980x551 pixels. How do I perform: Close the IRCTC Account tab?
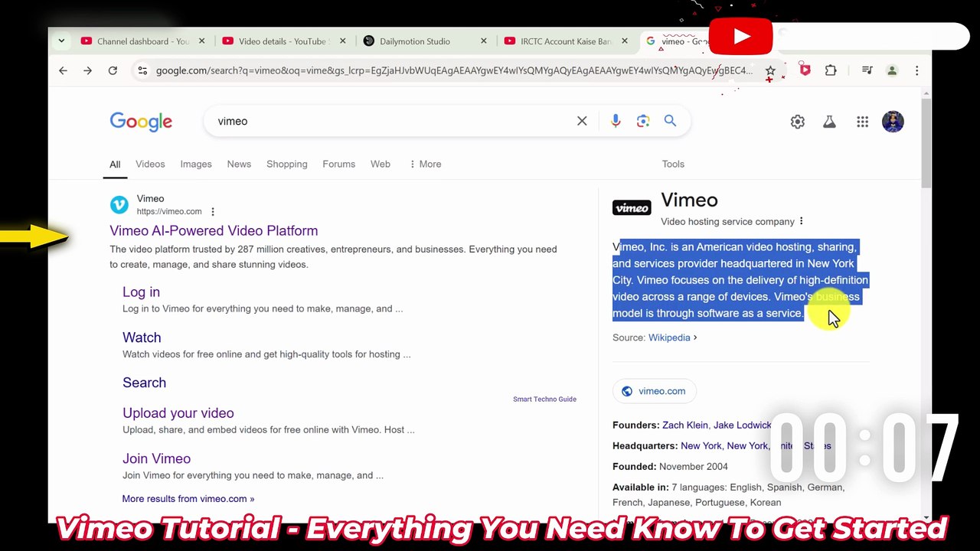625,41
